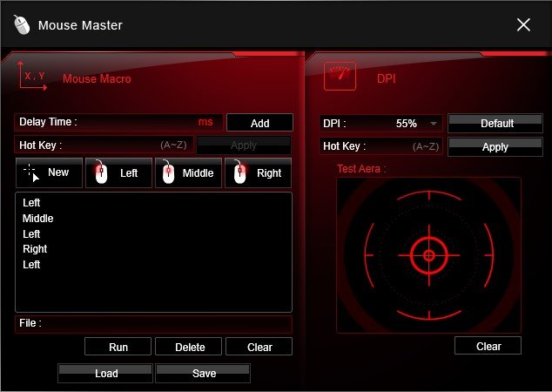This screenshot has width=552, height=392.
Task: Run the recorded macro
Action: pyautogui.click(x=118, y=347)
